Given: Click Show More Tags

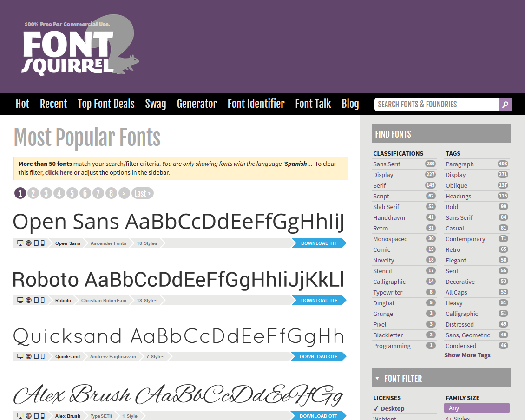Looking at the screenshot, I should [467, 355].
